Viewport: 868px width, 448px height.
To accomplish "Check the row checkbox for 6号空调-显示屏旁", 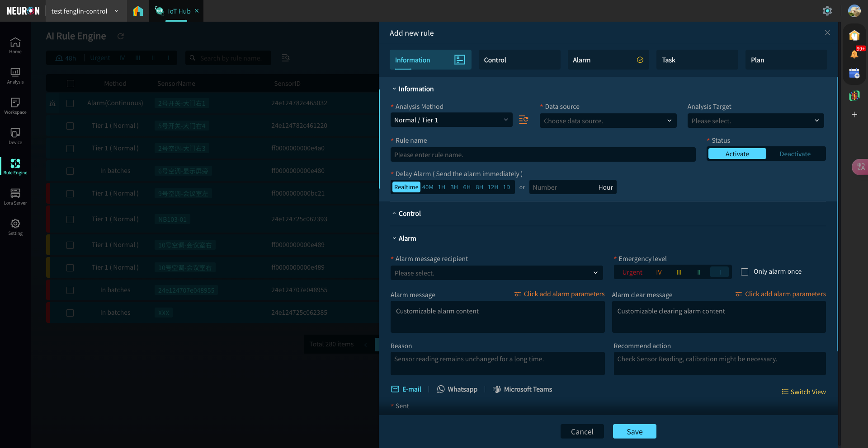I will point(70,171).
